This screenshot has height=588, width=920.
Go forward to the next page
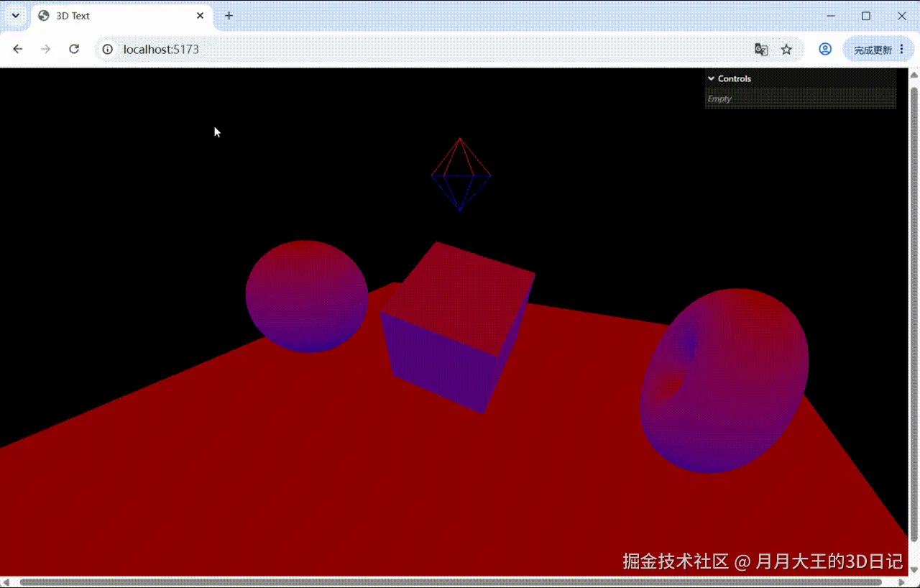click(x=46, y=49)
